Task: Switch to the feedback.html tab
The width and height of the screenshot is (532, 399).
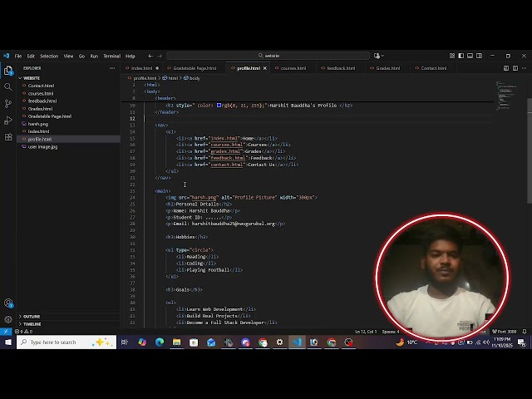Action: tap(341, 68)
